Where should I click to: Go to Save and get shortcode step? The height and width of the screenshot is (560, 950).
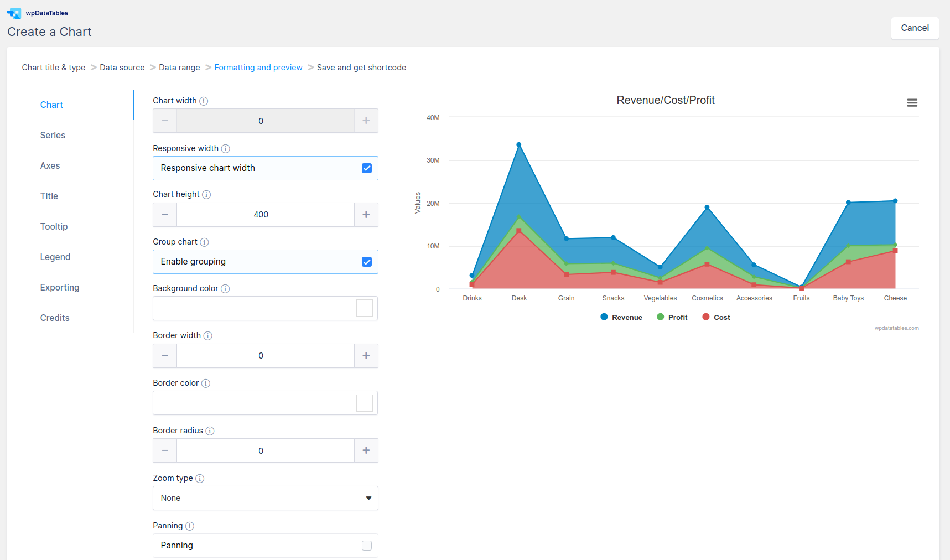[x=361, y=68]
